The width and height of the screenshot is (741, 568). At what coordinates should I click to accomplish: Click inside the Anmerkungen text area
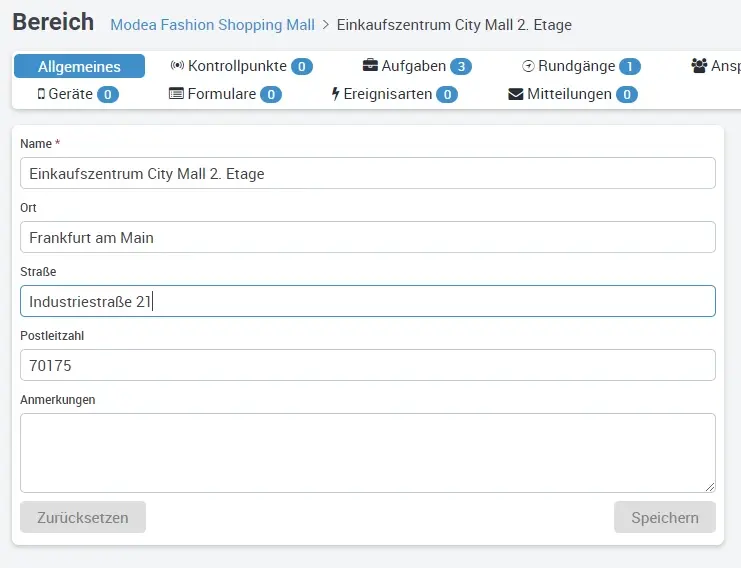(x=367, y=452)
